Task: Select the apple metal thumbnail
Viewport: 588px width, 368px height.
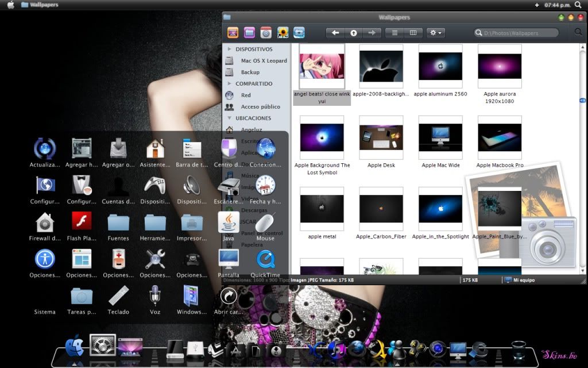Action: click(322, 209)
